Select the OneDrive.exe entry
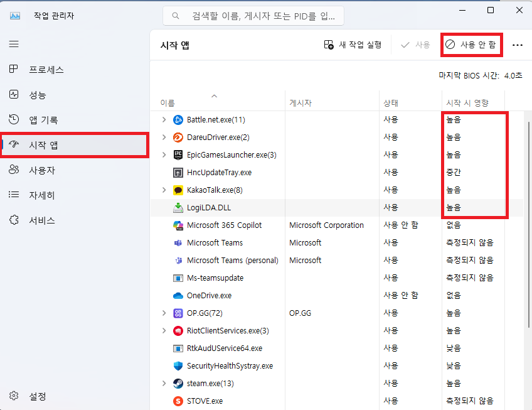532x410 pixels. (x=210, y=296)
